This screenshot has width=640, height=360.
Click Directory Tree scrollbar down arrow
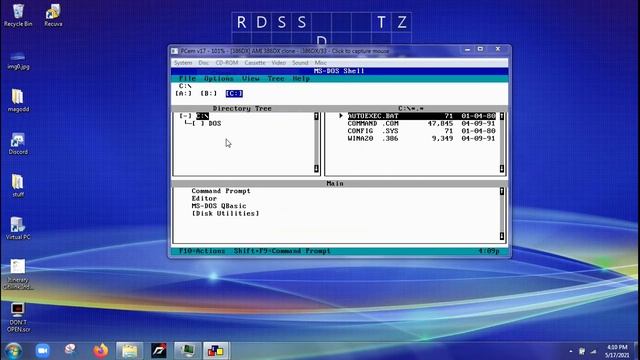[x=316, y=168]
